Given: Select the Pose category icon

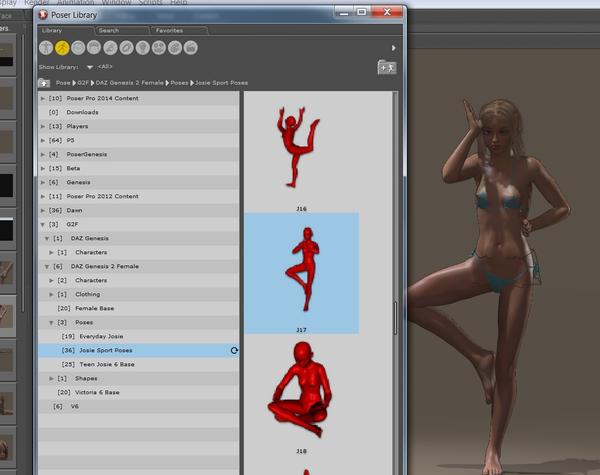Looking at the screenshot, I should click(62, 48).
